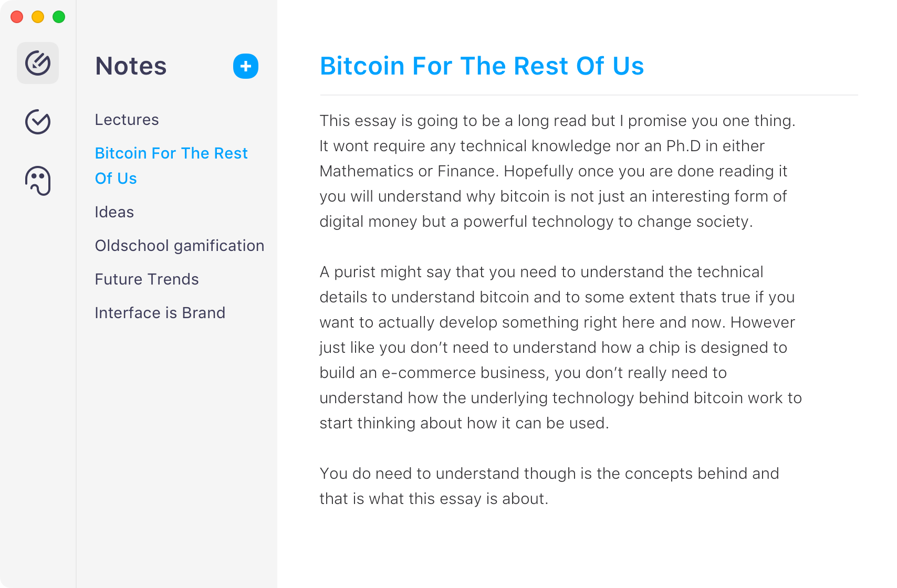The height and width of the screenshot is (588, 897).
Task: Open the Oldschool gamification note
Action: 180,246
